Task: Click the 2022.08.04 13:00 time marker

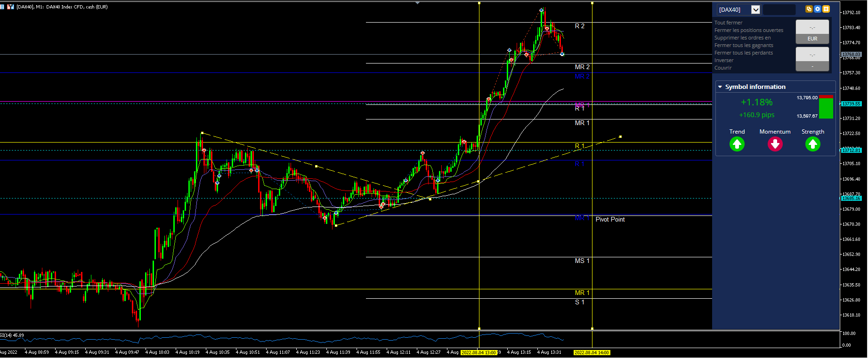Action: [x=479, y=352]
